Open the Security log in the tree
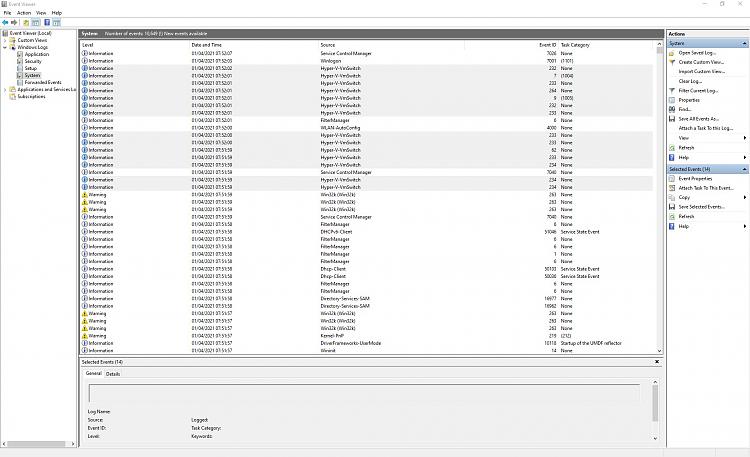The image size is (750, 457). point(33,61)
